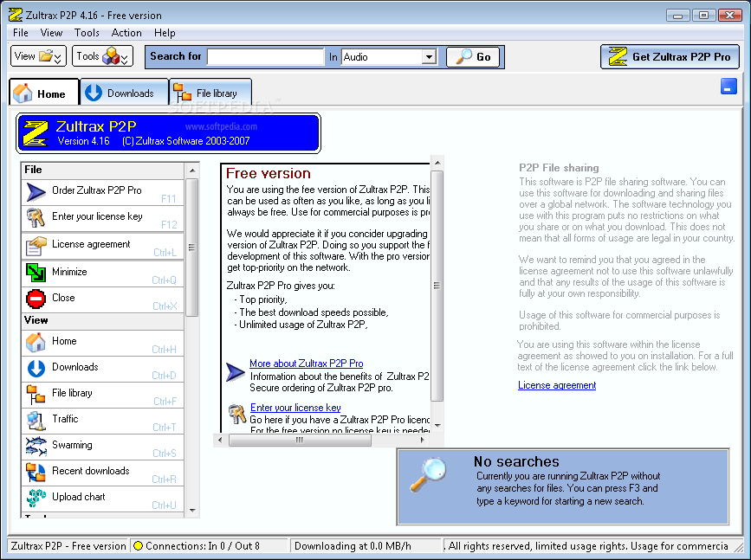Click the Order Zultrax P2P Pro arrow icon
The image size is (751, 560).
coord(36,192)
